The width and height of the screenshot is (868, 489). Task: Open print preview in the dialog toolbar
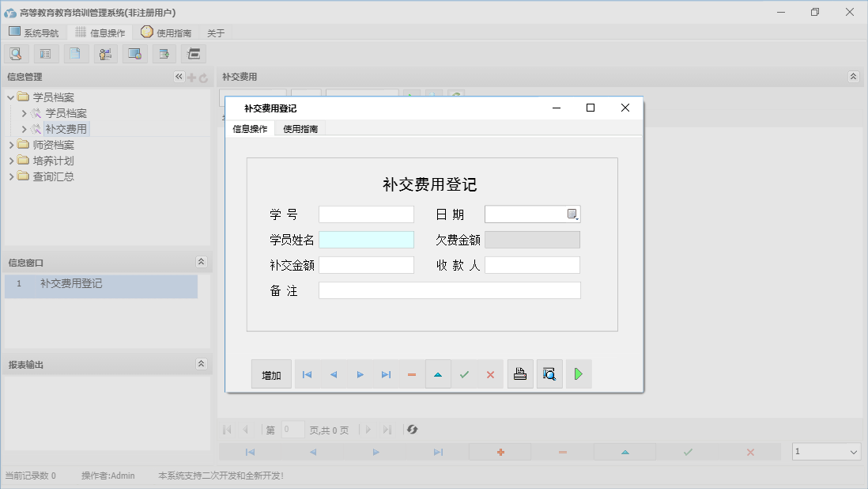(x=549, y=373)
